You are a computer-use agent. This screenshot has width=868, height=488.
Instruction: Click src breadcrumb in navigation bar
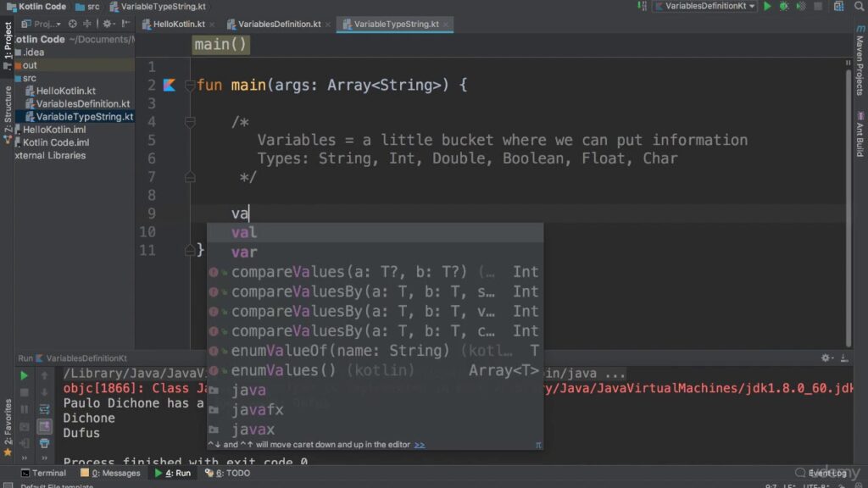[87, 7]
